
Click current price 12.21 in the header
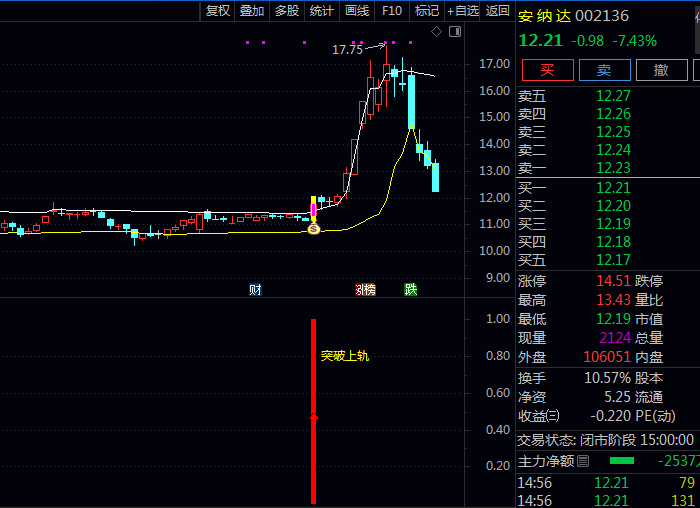coord(541,41)
